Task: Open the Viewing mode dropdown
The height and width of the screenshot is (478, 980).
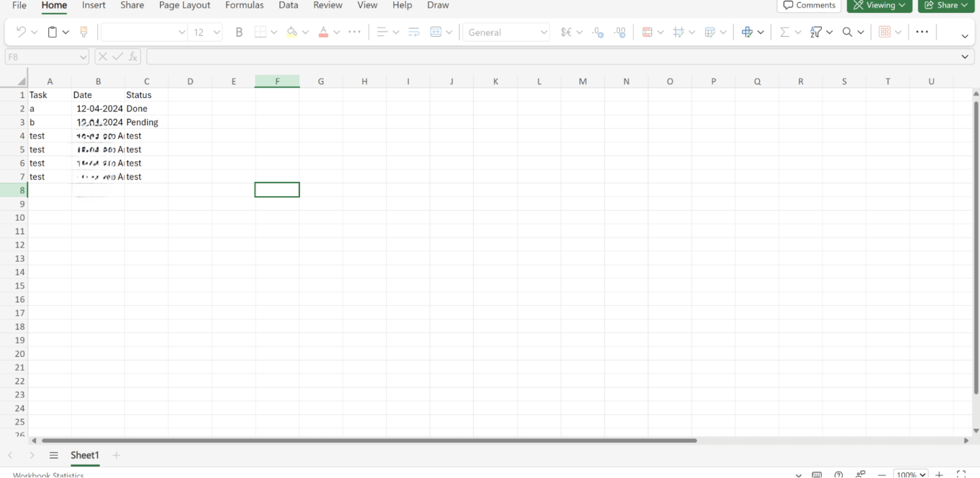Action: (x=879, y=6)
